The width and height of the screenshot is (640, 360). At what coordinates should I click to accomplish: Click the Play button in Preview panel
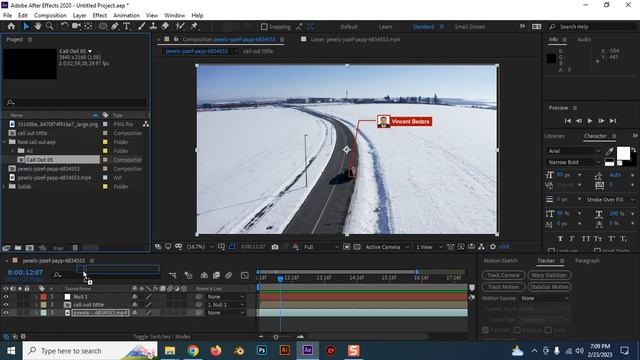point(590,121)
